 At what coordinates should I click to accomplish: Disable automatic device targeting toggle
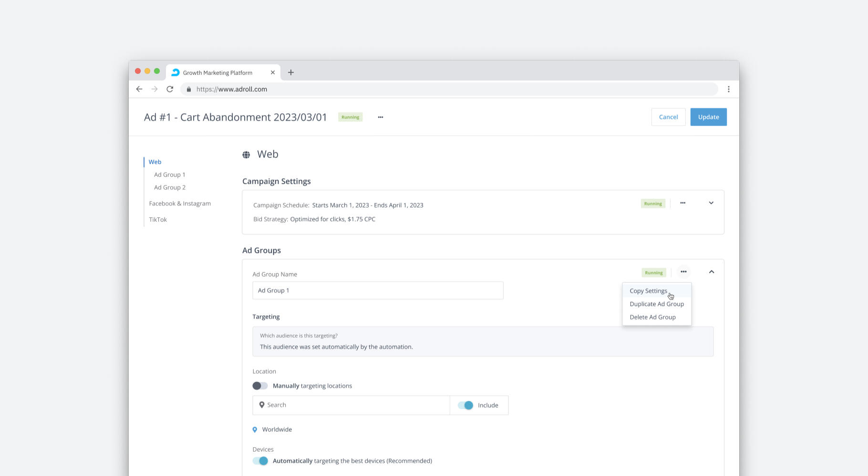pos(260,461)
